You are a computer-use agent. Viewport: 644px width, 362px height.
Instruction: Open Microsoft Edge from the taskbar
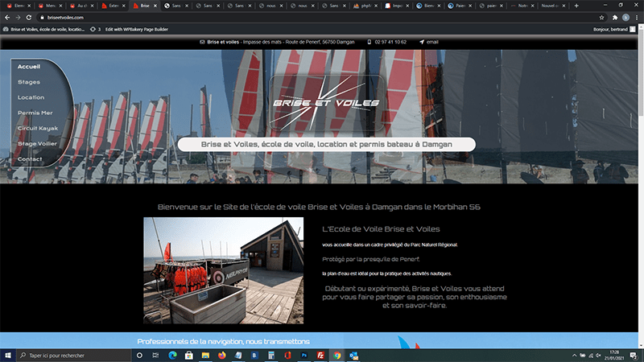pos(171,355)
